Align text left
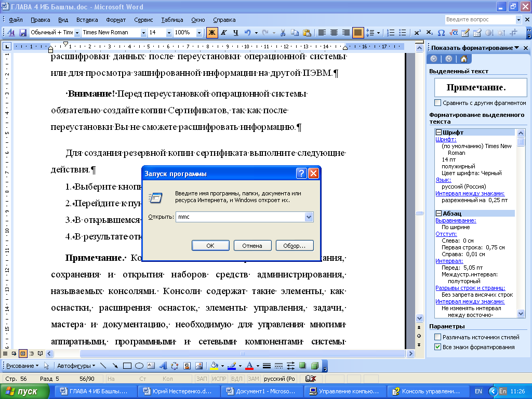The height and width of the screenshot is (399, 532). point(322,33)
